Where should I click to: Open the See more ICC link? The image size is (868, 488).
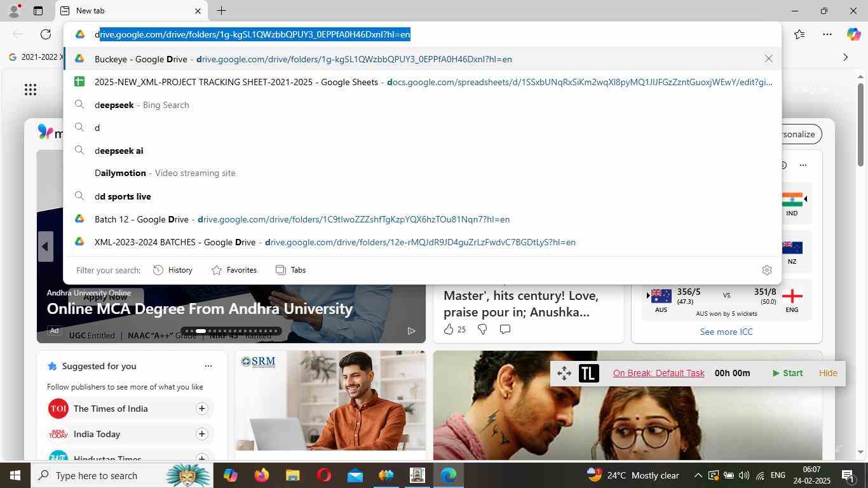click(x=726, y=332)
